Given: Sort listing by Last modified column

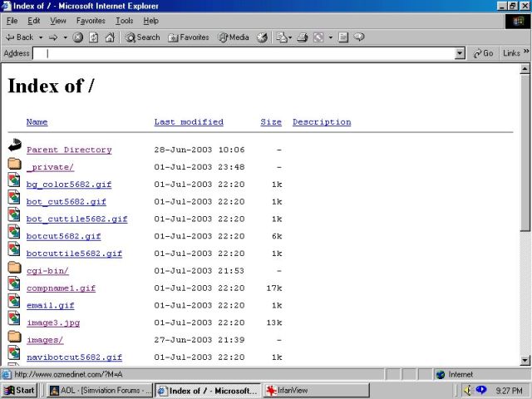Looking at the screenshot, I should 189,122.
